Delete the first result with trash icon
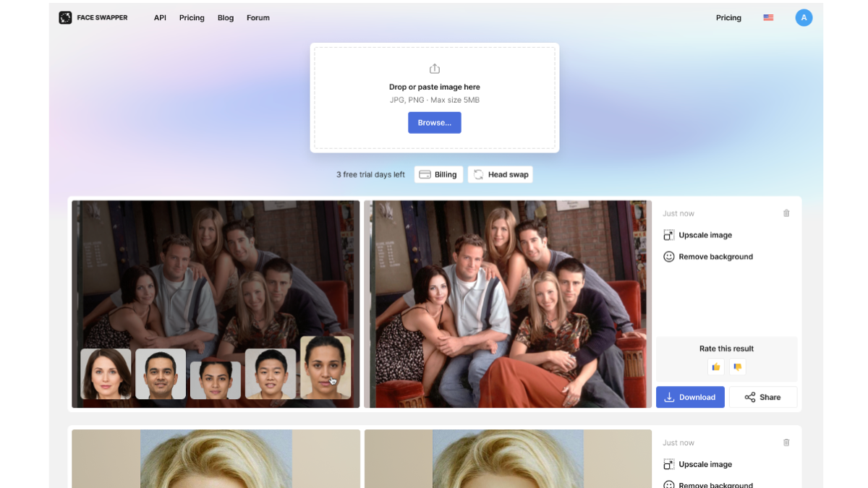 coord(786,213)
